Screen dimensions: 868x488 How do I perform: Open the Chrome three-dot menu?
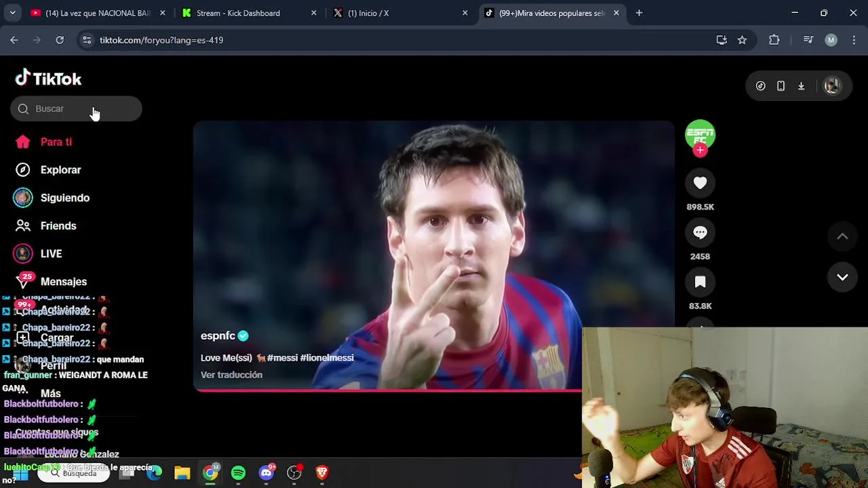click(x=853, y=40)
